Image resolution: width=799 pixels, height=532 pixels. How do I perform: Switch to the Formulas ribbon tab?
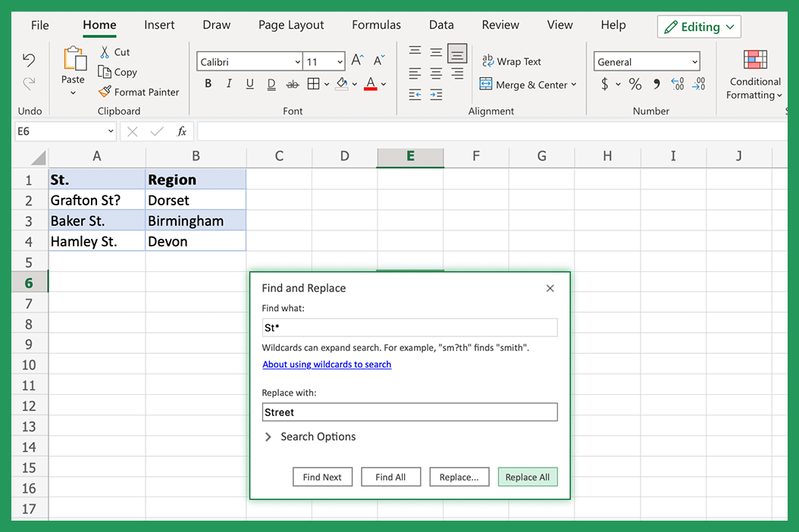pos(376,25)
